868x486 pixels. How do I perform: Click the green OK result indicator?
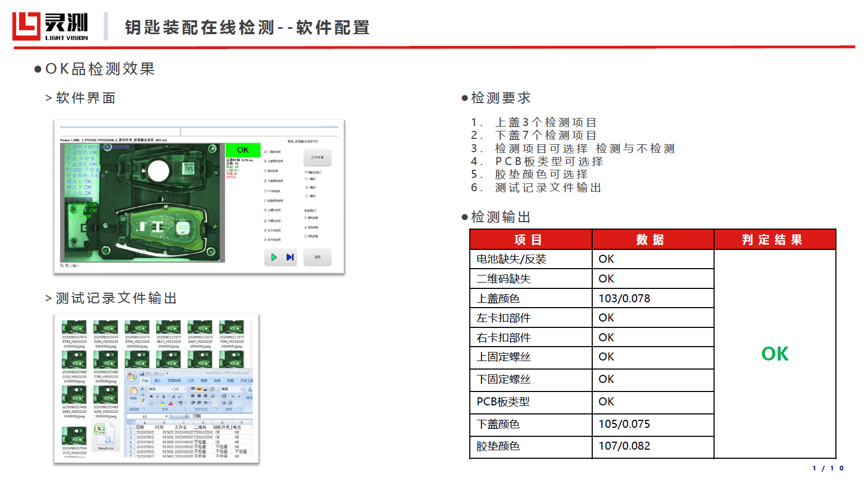(243, 150)
